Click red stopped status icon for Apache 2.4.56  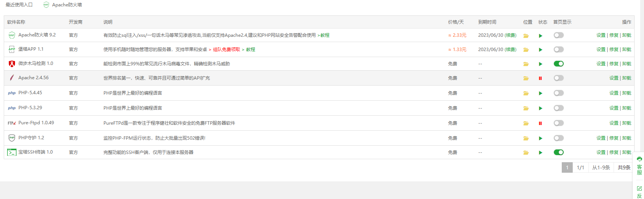540,78
